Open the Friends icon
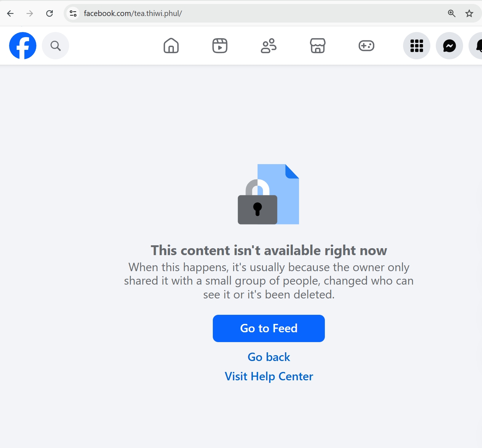The image size is (482, 448). point(269,46)
